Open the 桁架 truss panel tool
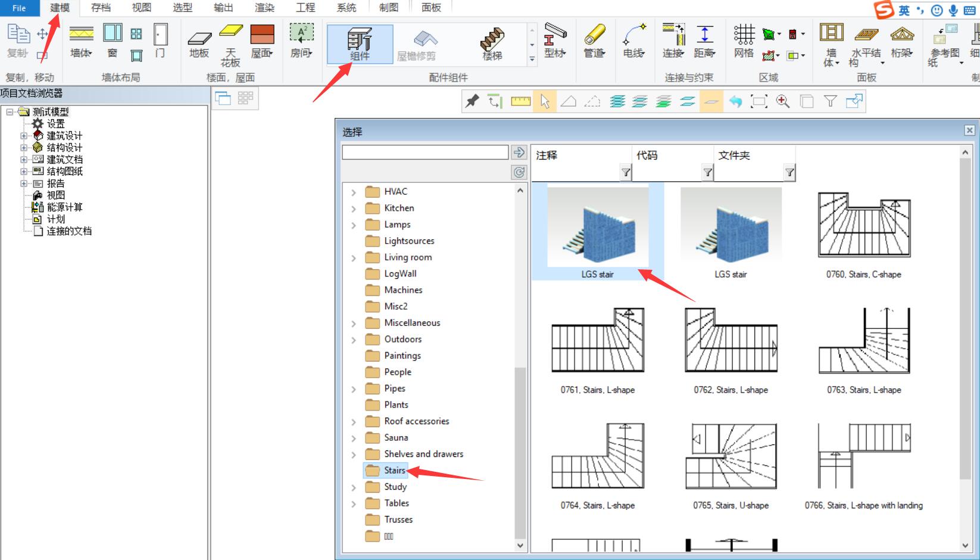Image resolution: width=980 pixels, height=560 pixels. [x=902, y=41]
